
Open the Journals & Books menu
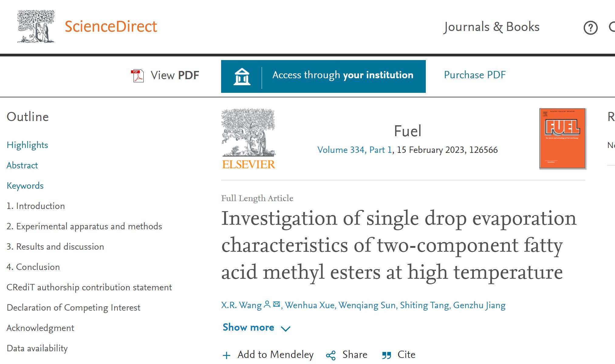pos(491,27)
